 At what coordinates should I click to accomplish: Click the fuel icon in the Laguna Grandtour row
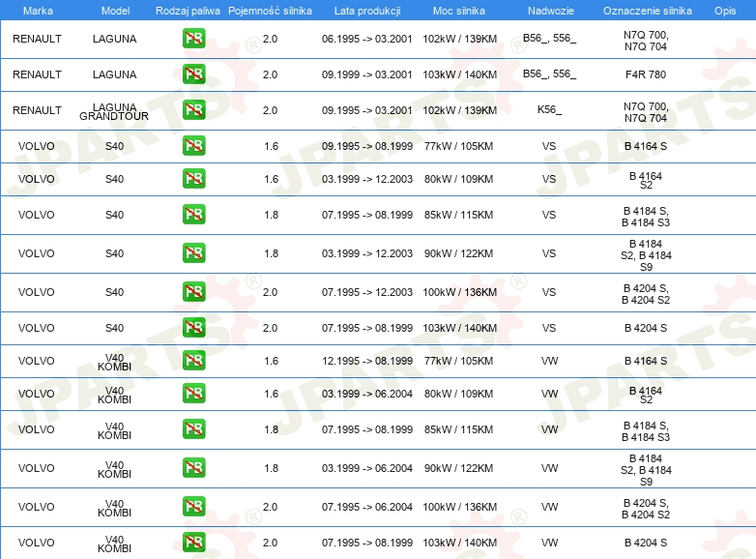coord(193,109)
